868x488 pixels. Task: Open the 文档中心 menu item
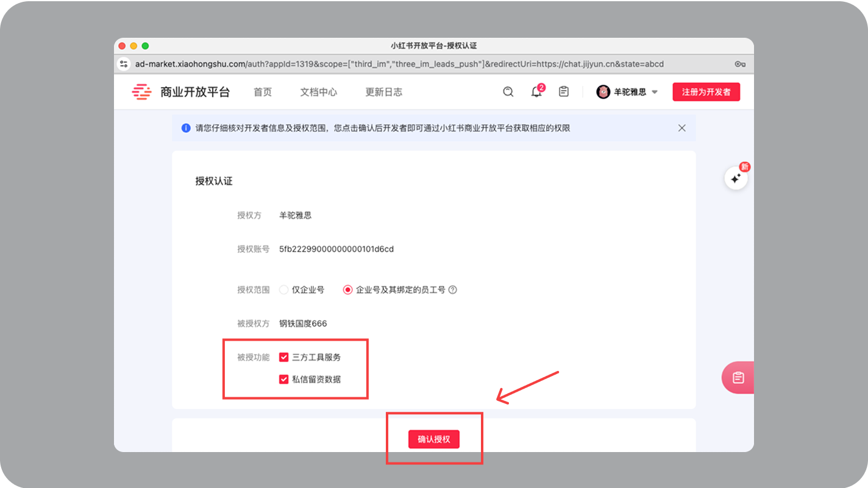[x=319, y=91]
